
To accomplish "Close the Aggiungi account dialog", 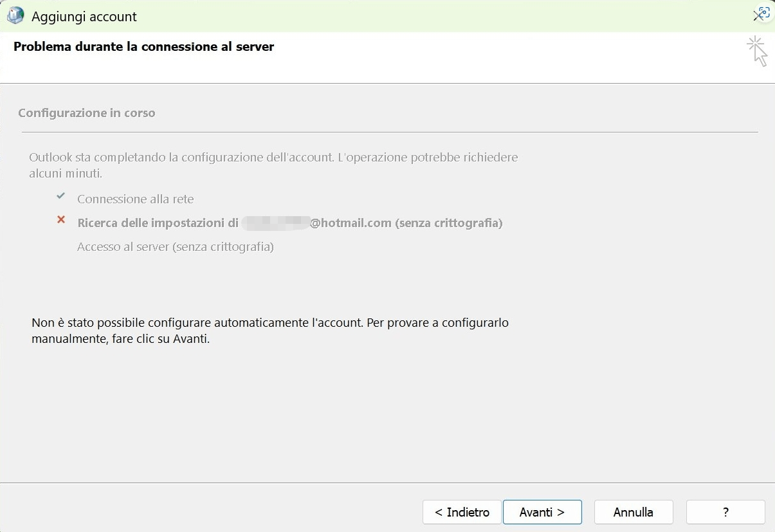I will click(x=757, y=17).
